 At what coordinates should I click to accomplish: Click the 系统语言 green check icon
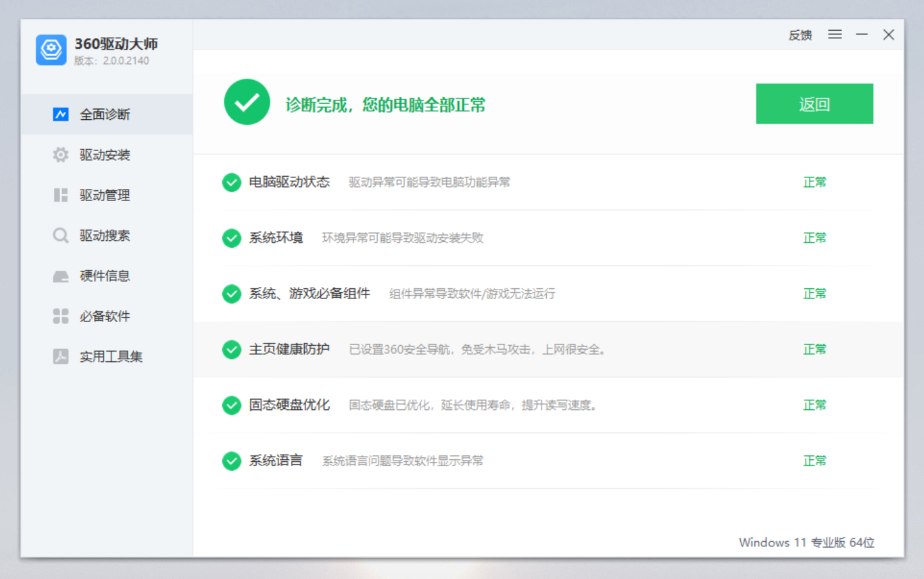pos(231,461)
